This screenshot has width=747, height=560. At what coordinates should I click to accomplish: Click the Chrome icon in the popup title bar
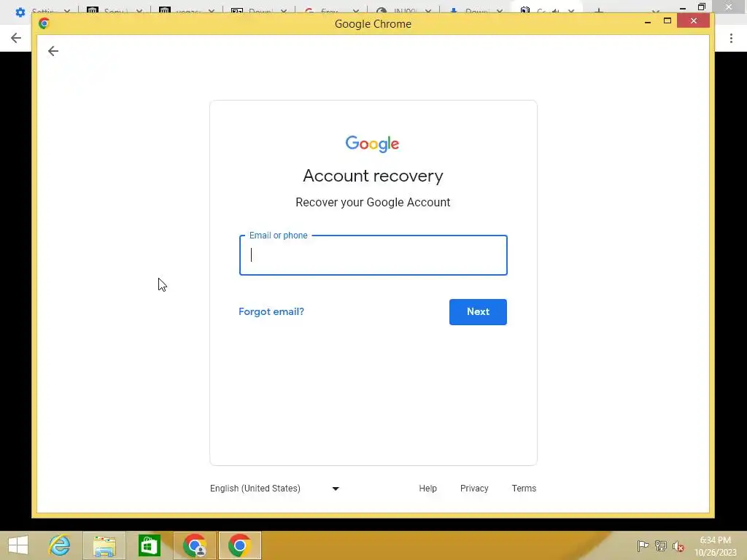[x=44, y=23]
